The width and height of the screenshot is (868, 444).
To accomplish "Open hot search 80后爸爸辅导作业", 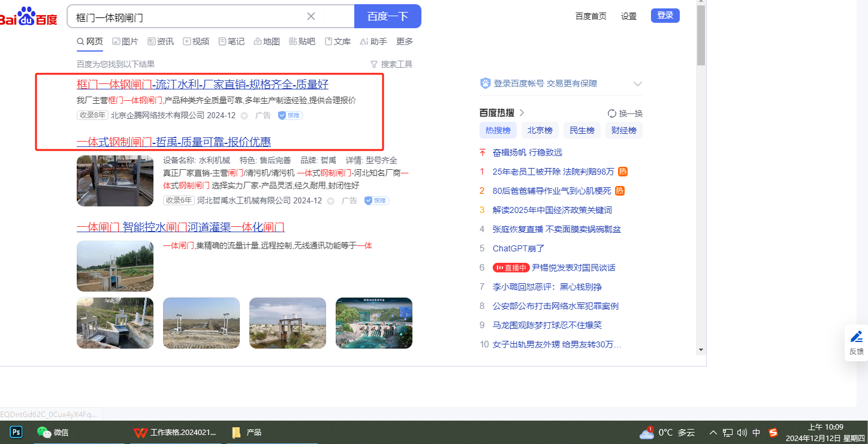I will coord(551,191).
